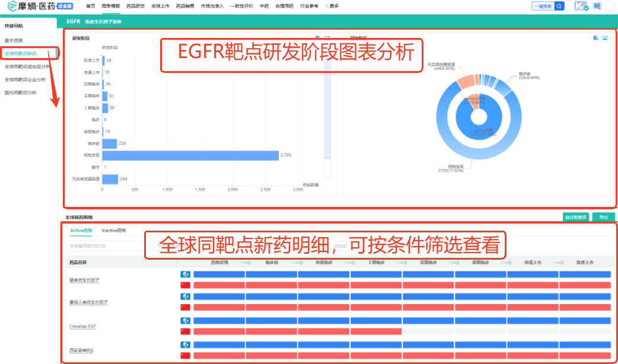This screenshot has width=618, height=364.
Task: Select 基本信息 in quick navigation
Action: [14, 40]
